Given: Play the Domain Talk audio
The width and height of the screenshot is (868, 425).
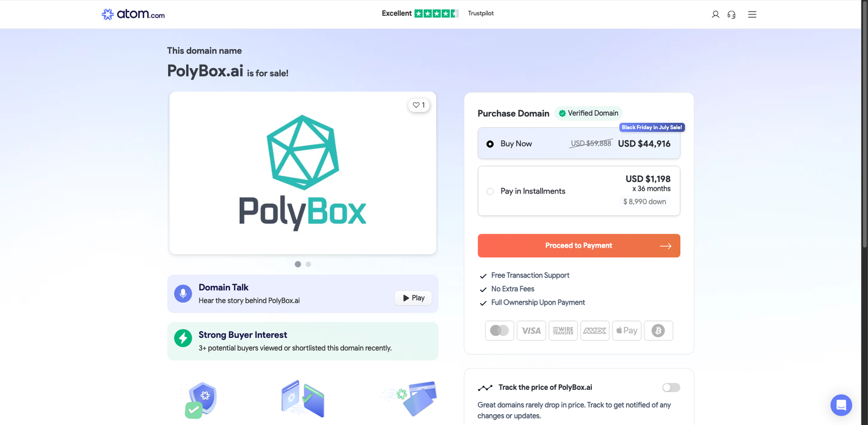Looking at the screenshot, I should click(x=413, y=298).
